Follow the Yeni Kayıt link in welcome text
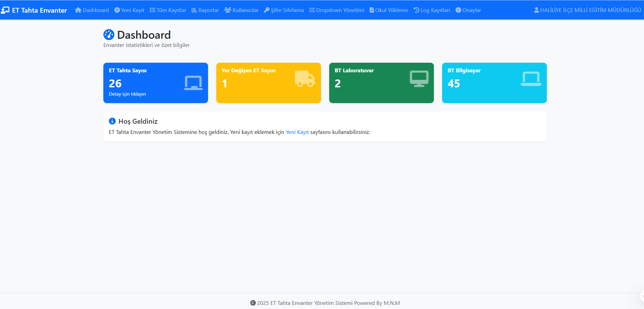This screenshot has width=644, height=309. coord(297,132)
